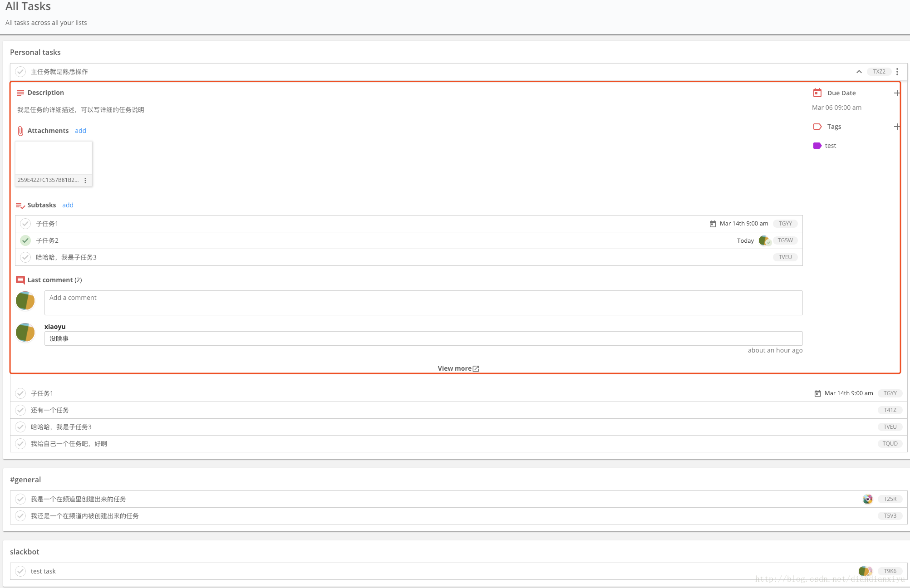Click slackbot section heading

[25, 552]
